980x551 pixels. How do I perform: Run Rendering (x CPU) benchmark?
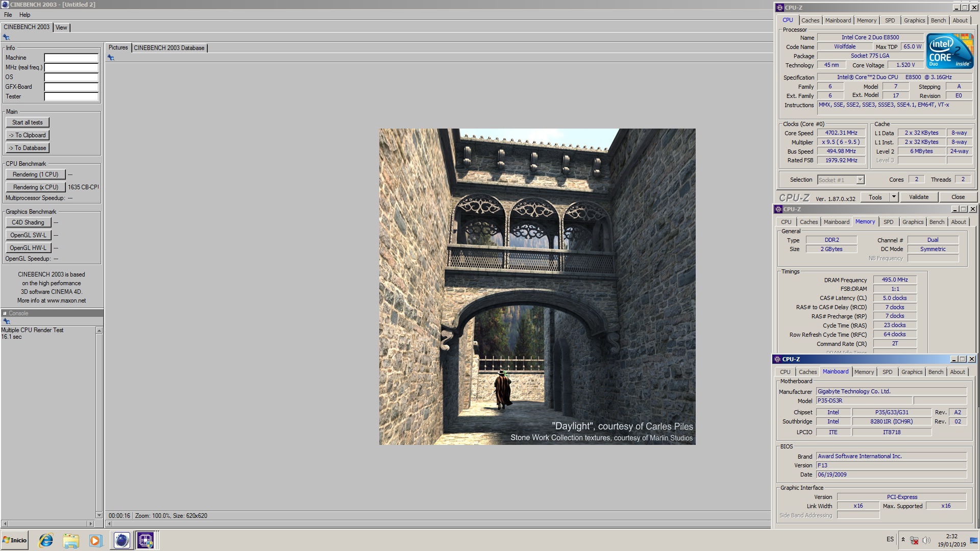click(x=36, y=187)
